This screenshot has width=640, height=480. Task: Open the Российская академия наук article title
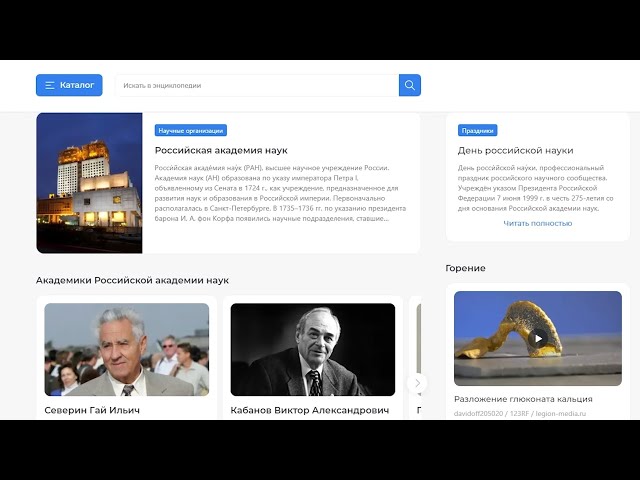tap(221, 150)
